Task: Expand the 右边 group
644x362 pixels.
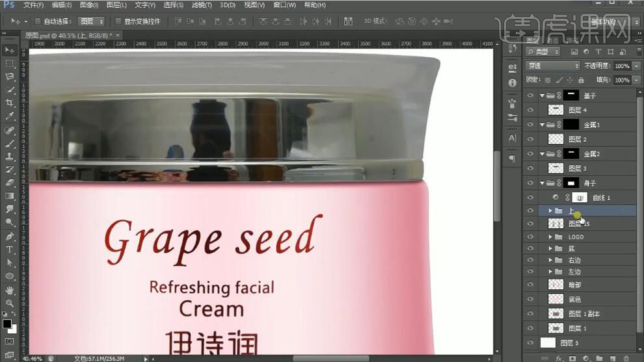Action: click(550, 260)
